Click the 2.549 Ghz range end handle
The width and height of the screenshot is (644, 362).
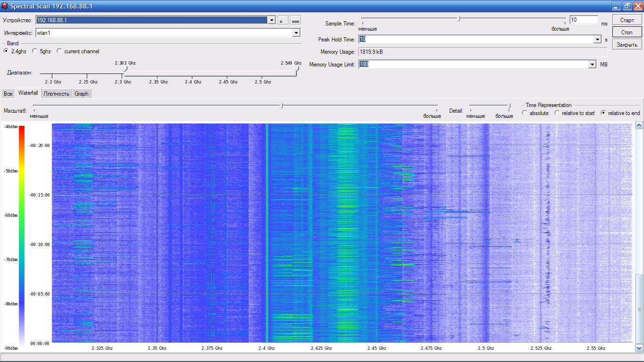point(297,69)
